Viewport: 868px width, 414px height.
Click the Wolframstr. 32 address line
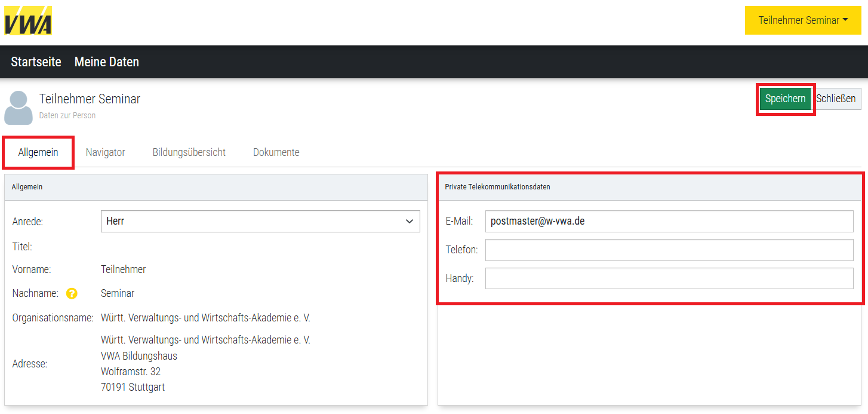point(131,372)
